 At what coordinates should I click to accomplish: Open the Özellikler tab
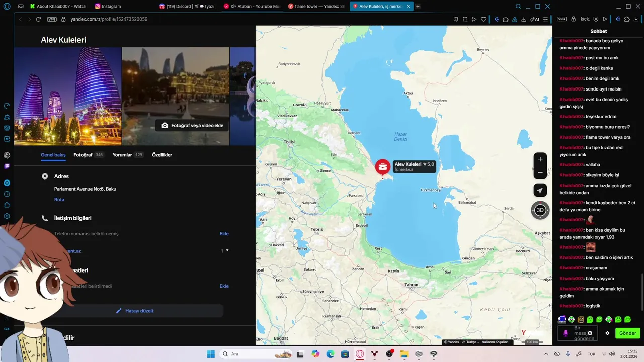pos(162,155)
